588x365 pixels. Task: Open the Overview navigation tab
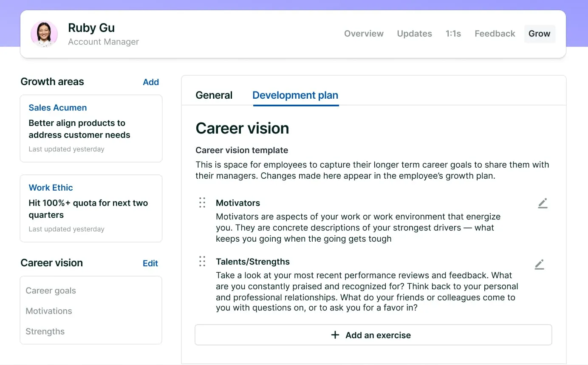click(x=364, y=34)
